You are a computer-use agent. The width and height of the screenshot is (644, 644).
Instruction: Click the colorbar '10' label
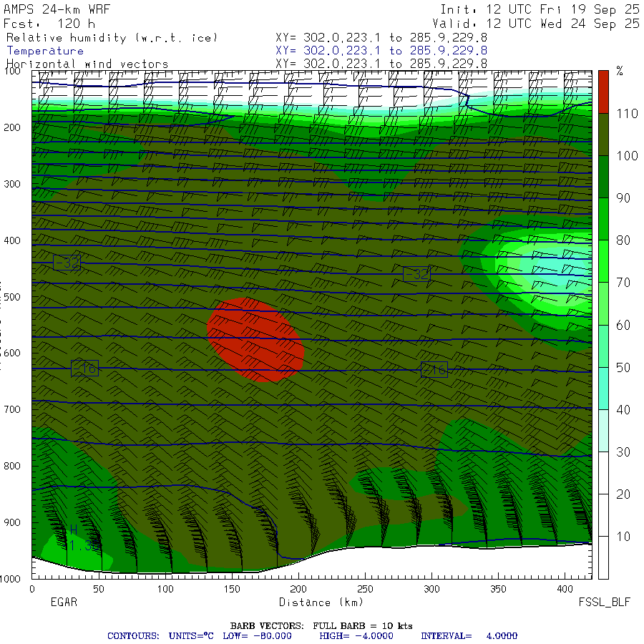623,537
